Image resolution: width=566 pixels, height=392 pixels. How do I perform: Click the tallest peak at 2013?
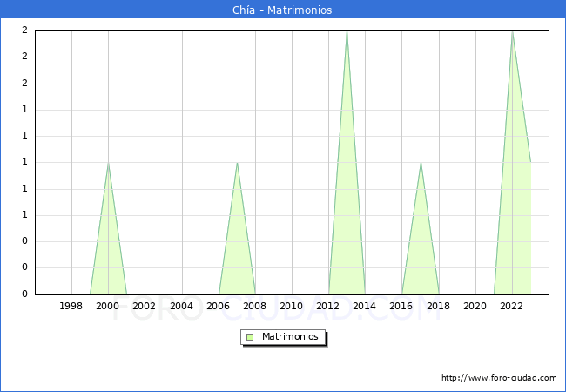pyautogui.click(x=347, y=32)
